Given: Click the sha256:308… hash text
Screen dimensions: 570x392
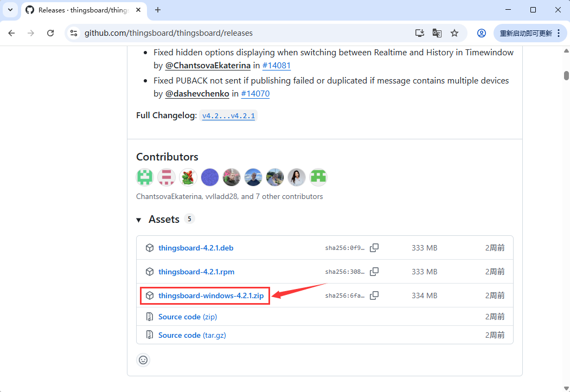Looking at the screenshot, I should pyautogui.click(x=344, y=272).
